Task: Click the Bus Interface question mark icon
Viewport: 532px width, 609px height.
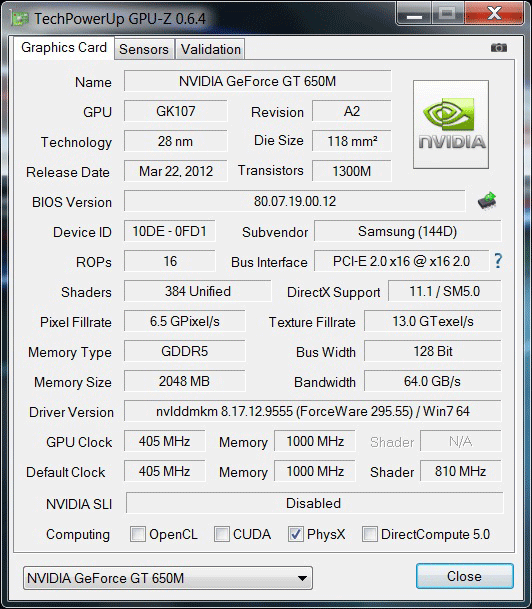Action: pyautogui.click(x=498, y=261)
